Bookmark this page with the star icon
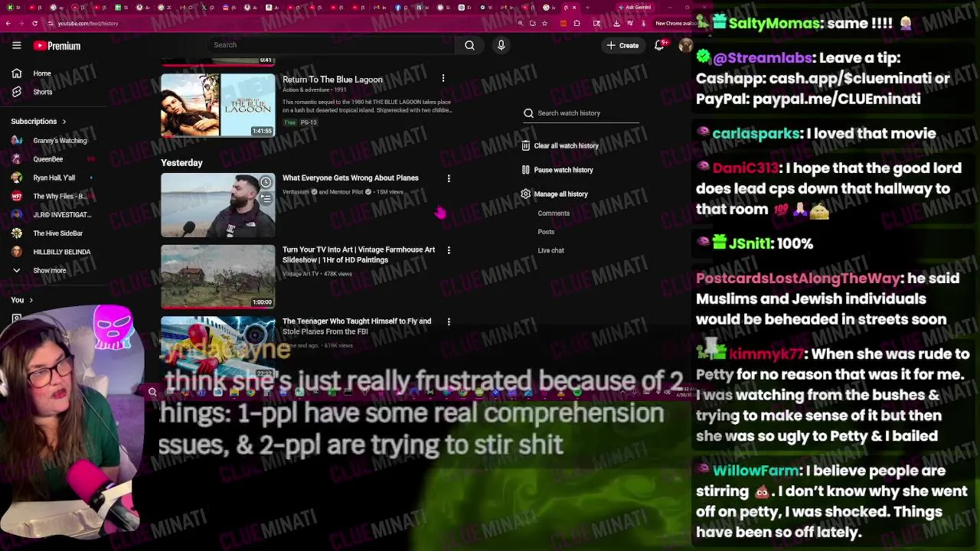Viewport: 980px width, 551px height. click(544, 23)
